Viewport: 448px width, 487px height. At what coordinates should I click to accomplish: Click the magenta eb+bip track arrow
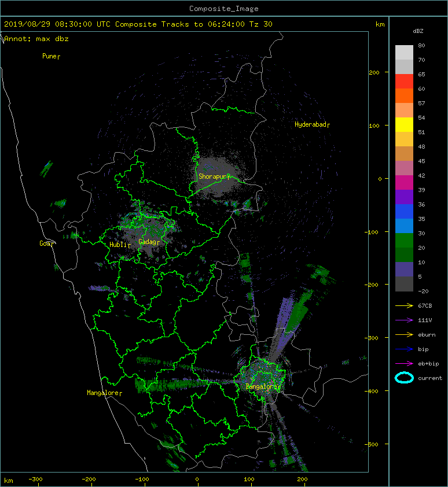[x=404, y=363]
